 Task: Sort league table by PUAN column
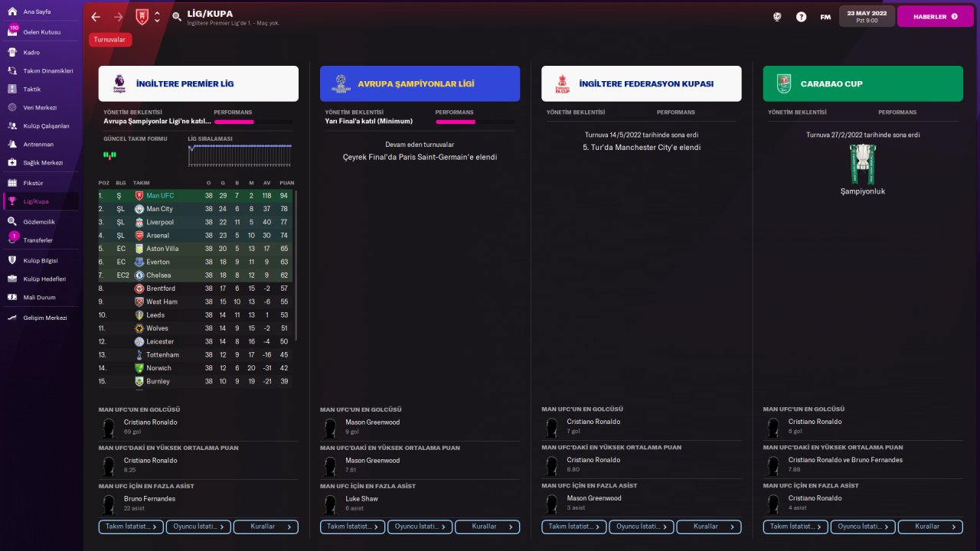click(x=287, y=183)
